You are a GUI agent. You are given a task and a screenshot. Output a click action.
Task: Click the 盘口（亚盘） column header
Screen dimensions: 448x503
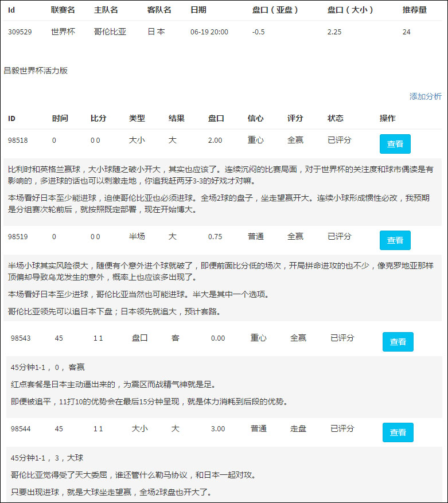coord(275,10)
